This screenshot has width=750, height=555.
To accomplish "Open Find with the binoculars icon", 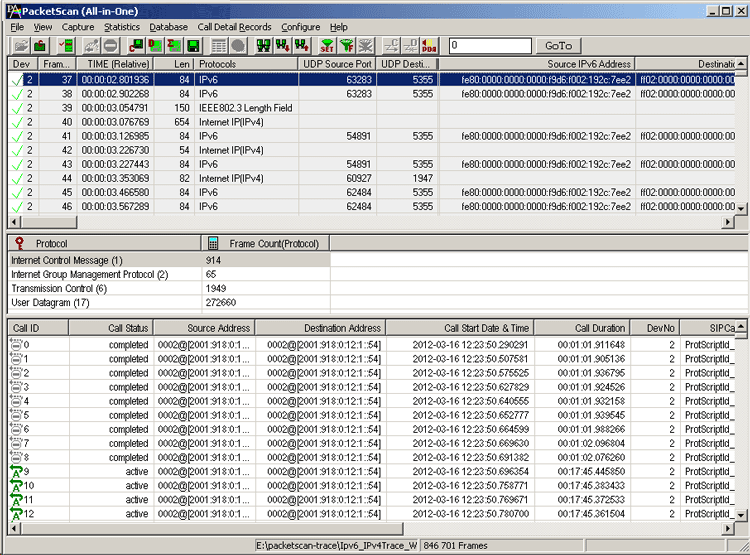I will (x=264, y=46).
